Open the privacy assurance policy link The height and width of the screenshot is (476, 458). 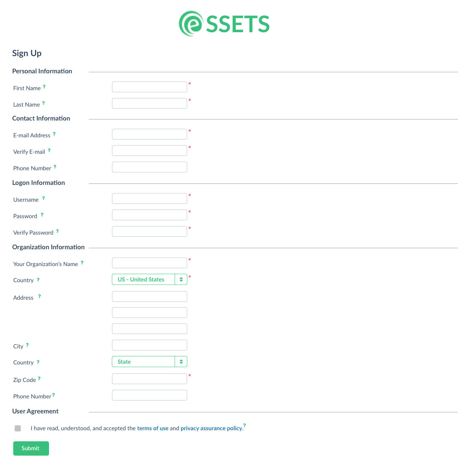[211, 428]
